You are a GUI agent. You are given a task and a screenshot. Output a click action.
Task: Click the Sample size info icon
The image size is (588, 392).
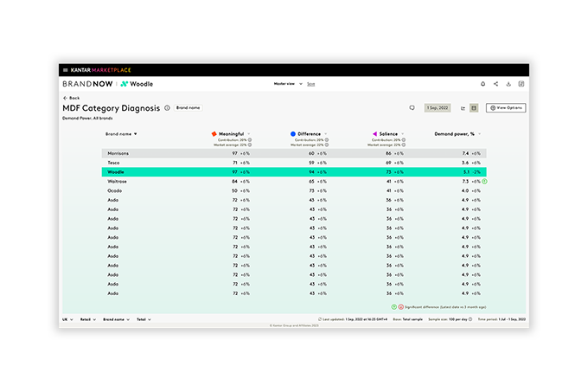(x=470, y=319)
